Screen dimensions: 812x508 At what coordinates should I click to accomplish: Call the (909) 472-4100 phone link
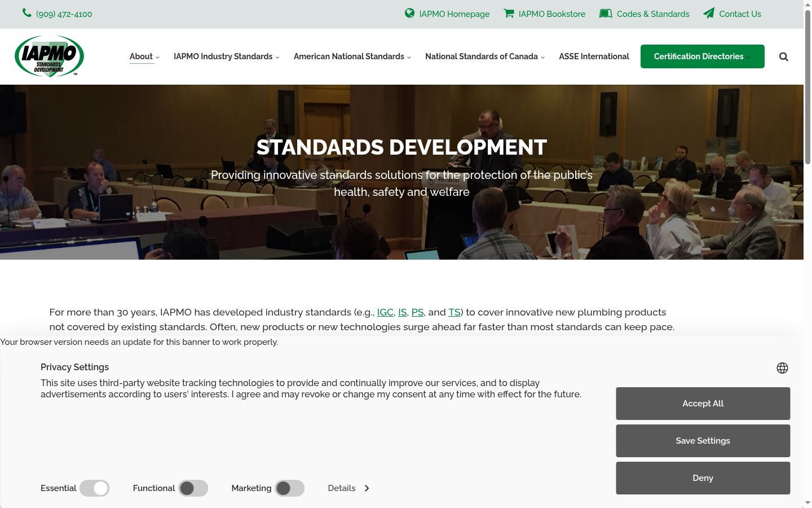[x=64, y=14]
